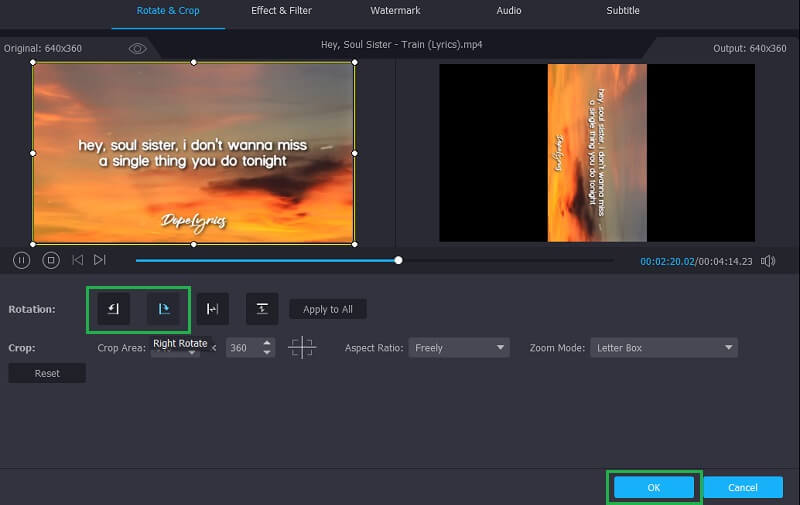
Task: Click the playback progress slider handle
Action: 398,260
